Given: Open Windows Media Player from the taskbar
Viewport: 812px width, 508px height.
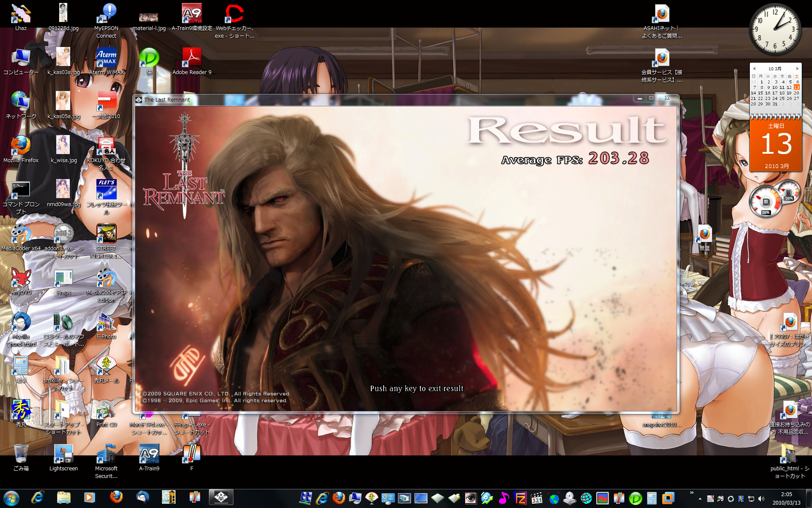Looking at the screenshot, I should click(89, 497).
